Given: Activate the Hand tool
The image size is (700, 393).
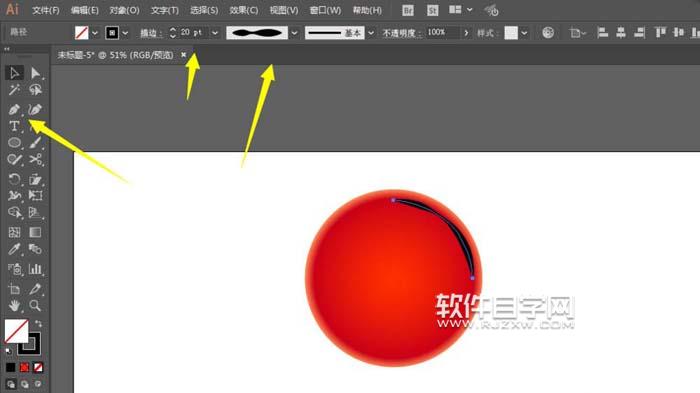Looking at the screenshot, I should pos(14,306).
